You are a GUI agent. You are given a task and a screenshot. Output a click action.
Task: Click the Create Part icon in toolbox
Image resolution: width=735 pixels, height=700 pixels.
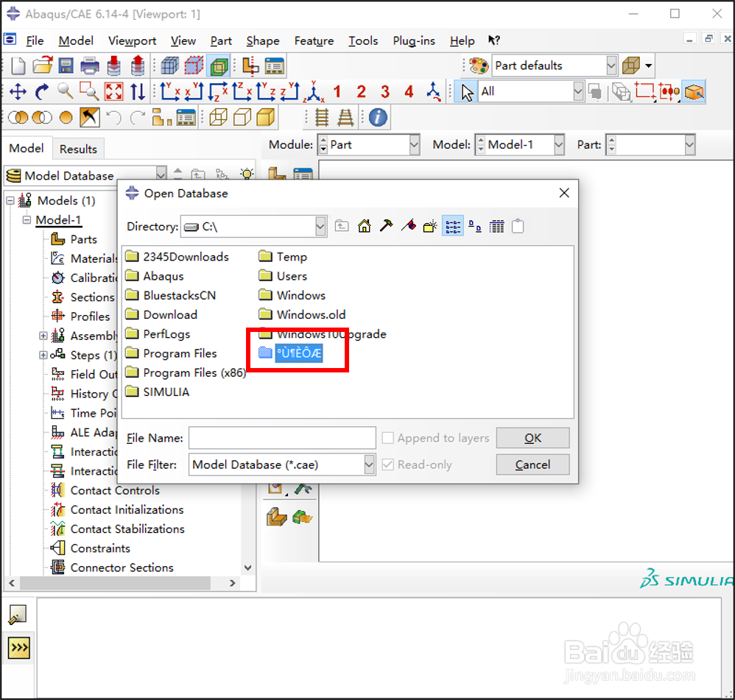click(277, 174)
